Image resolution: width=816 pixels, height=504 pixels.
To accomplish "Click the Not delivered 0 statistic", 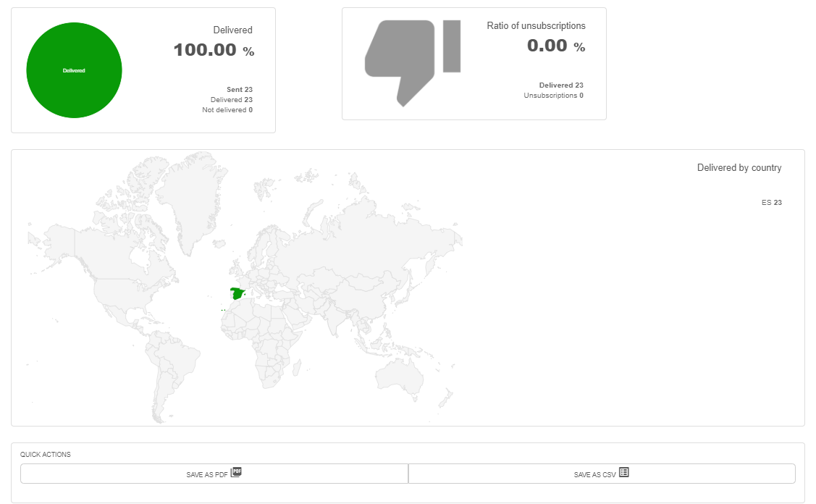I will click(x=227, y=110).
